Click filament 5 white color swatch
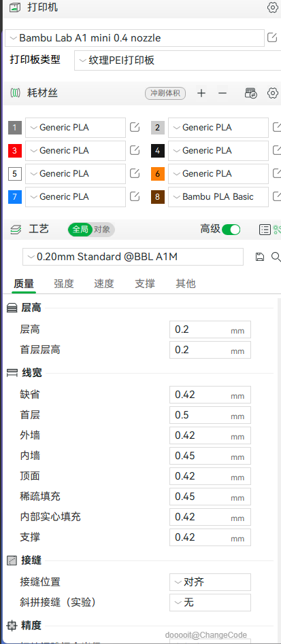 15,174
